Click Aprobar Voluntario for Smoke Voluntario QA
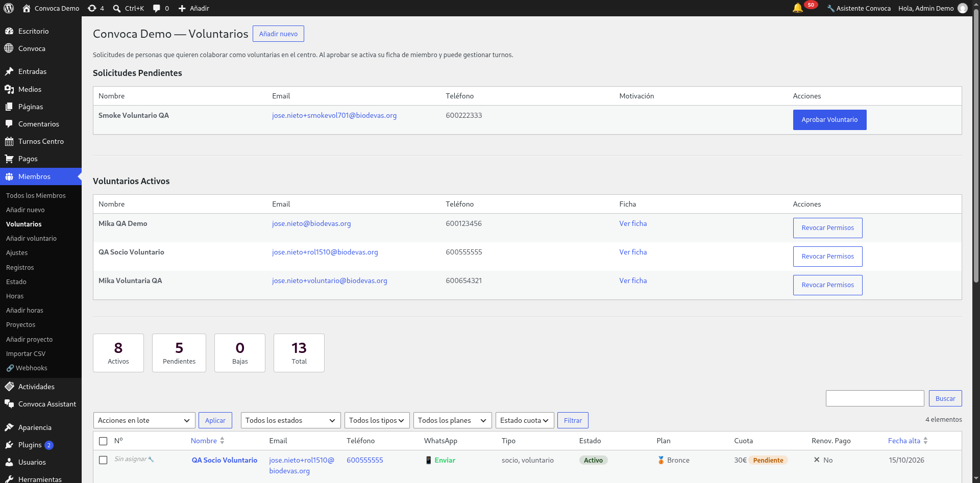Image resolution: width=980 pixels, height=483 pixels. (829, 120)
